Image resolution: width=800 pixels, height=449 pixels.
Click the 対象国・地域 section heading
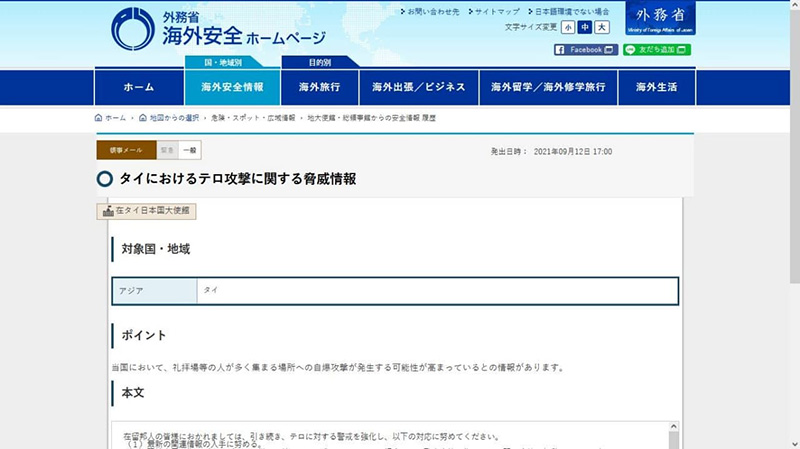(x=156, y=249)
